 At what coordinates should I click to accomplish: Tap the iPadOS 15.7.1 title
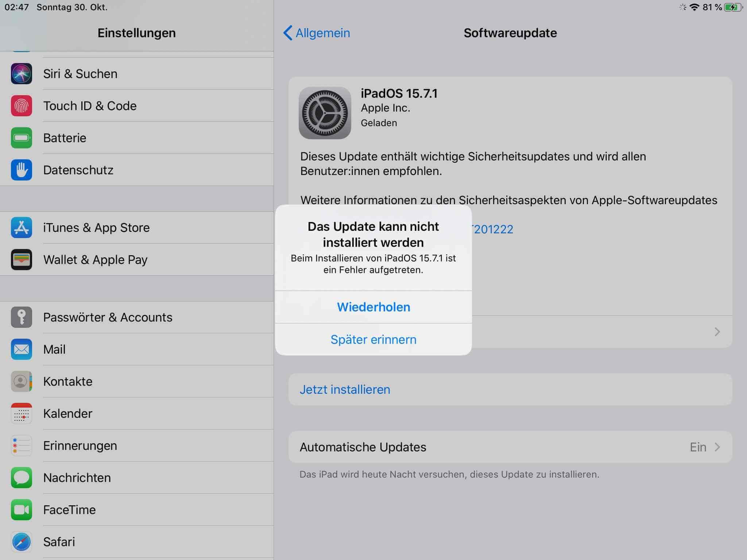coord(399,94)
